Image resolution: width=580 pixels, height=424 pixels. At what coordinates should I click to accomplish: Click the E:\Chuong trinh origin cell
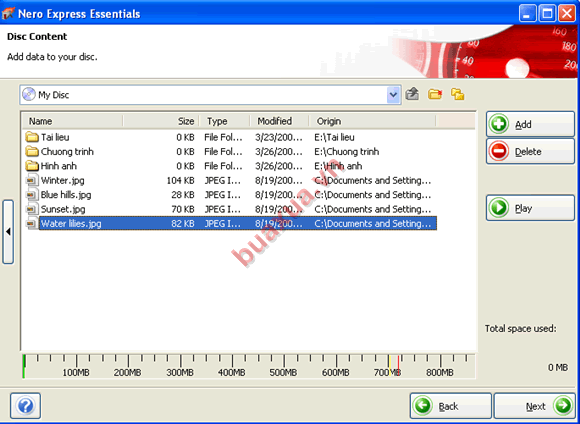point(347,152)
